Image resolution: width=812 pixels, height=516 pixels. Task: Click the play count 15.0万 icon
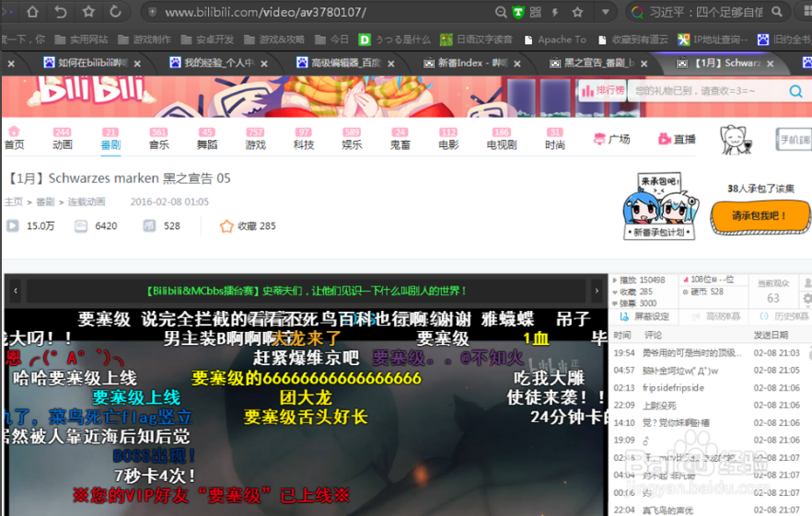click(x=13, y=225)
